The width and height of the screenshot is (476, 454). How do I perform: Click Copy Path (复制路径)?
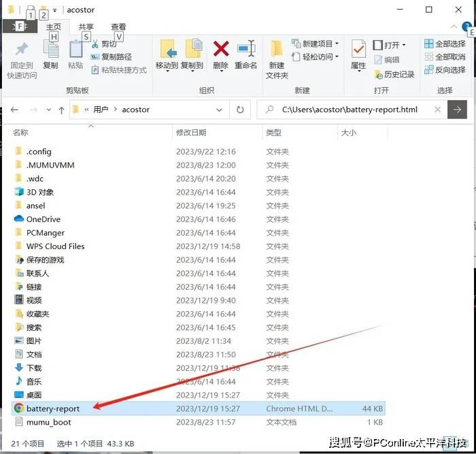111,56
